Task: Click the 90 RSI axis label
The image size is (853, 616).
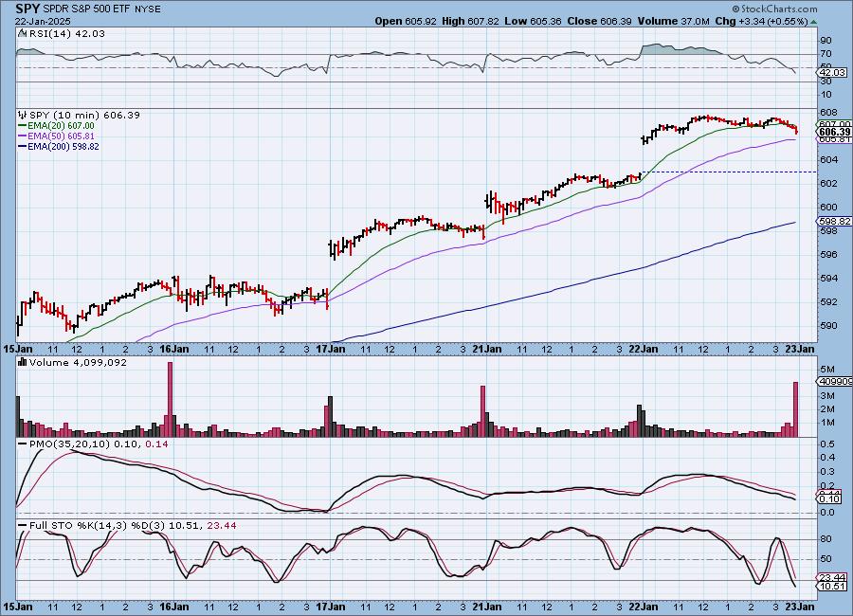Action: click(826, 40)
